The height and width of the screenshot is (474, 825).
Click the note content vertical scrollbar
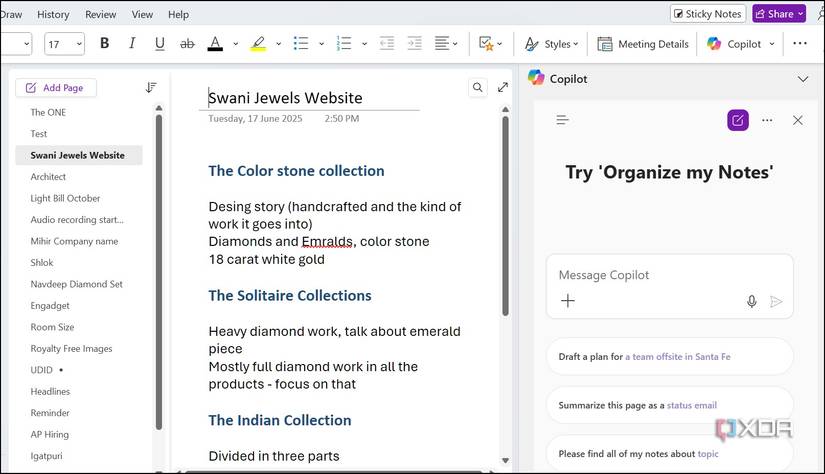tap(505, 215)
